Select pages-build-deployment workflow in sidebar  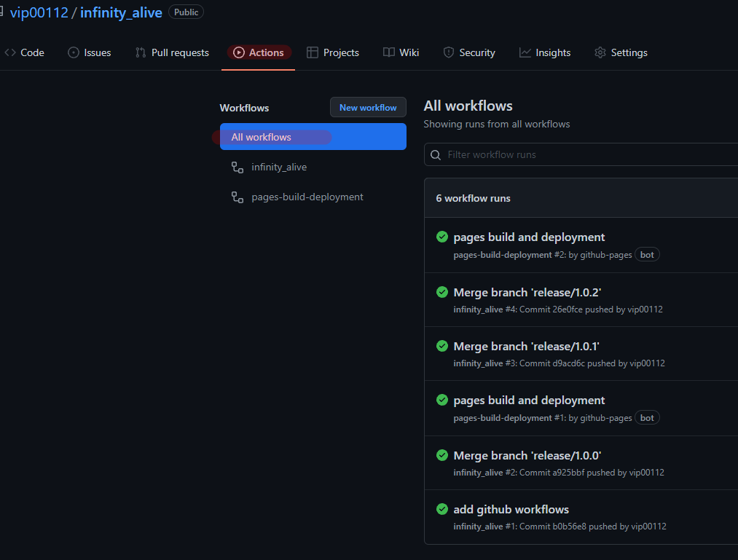[313, 197]
